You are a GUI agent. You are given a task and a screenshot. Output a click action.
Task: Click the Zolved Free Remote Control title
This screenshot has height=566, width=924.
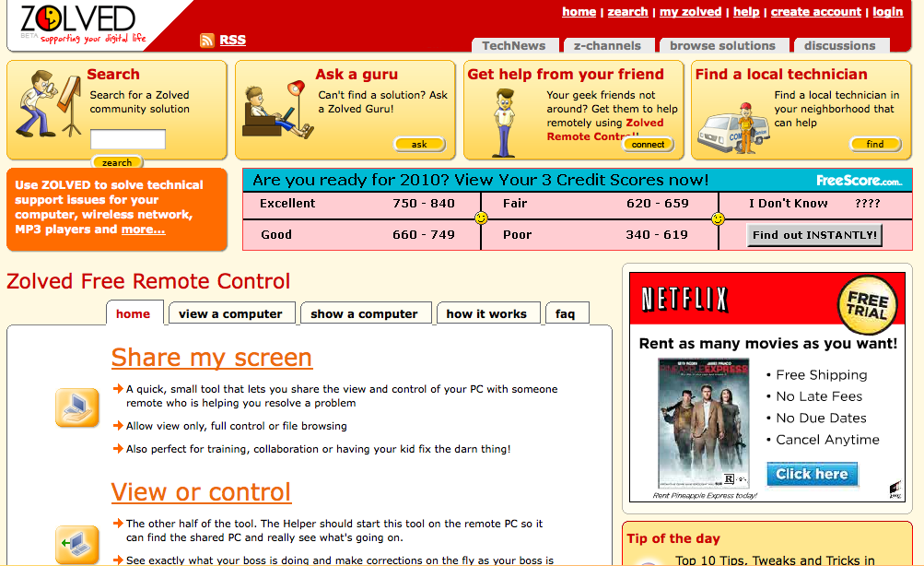coord(148,281)
